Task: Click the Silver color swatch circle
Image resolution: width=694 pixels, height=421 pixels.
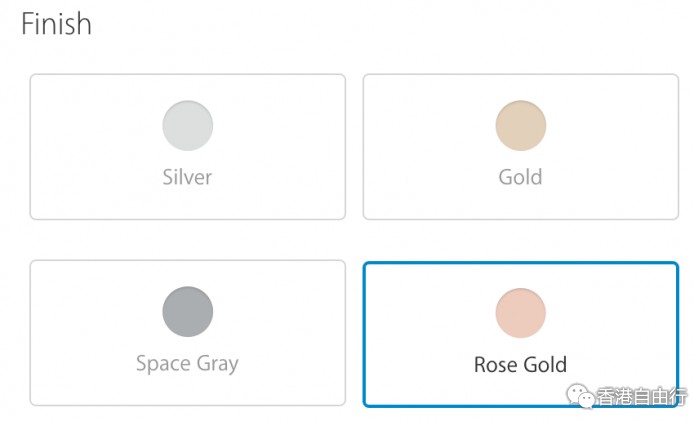Action: point(187,126)
